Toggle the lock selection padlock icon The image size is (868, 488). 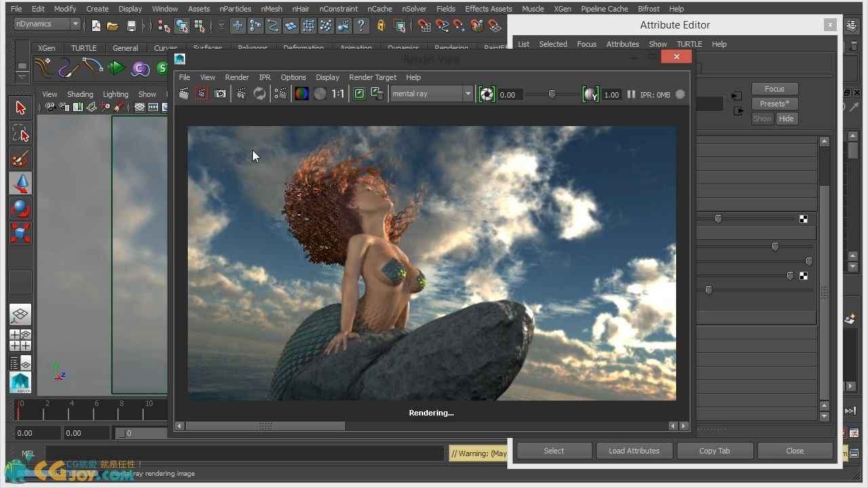pos(381,26)
